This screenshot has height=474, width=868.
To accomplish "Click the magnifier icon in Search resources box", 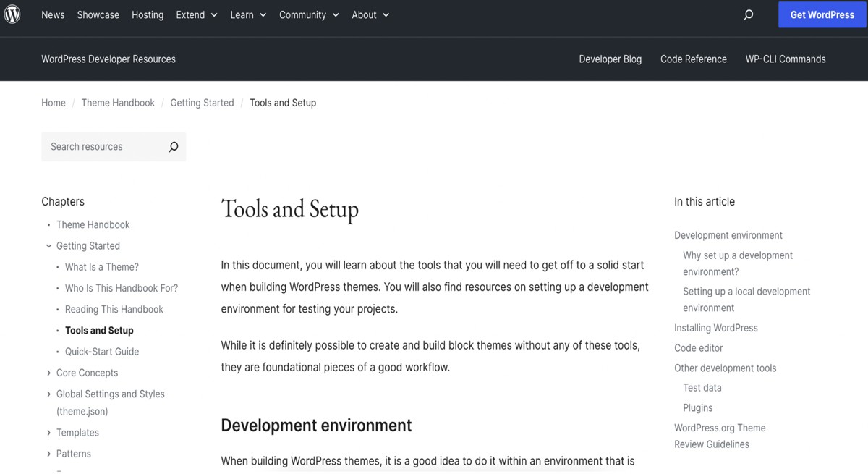I will [174, 147].
